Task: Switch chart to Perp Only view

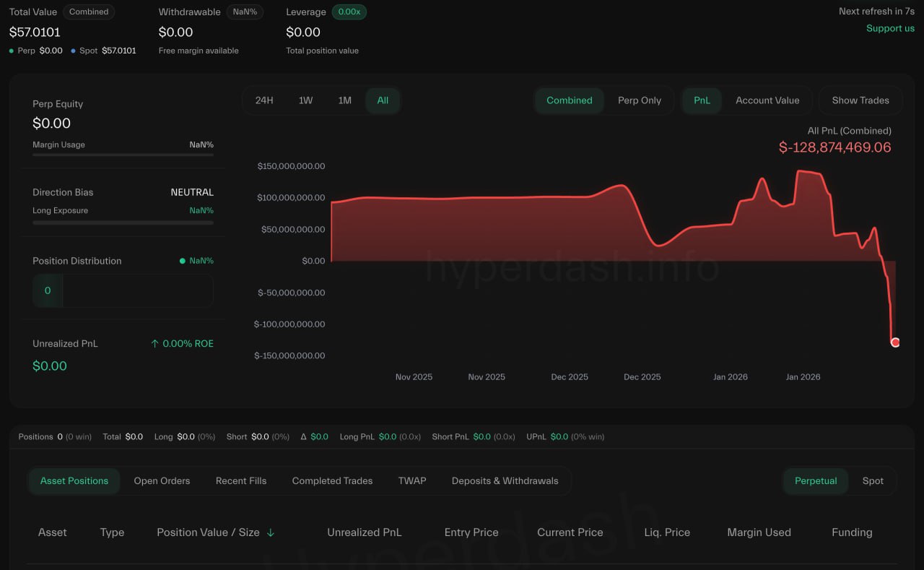Action: (639, 100)
